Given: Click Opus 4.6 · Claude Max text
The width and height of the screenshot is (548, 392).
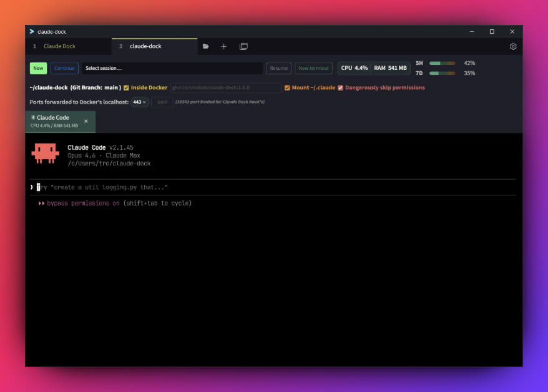Looking at the screenshot, I should tap(104, 155).
